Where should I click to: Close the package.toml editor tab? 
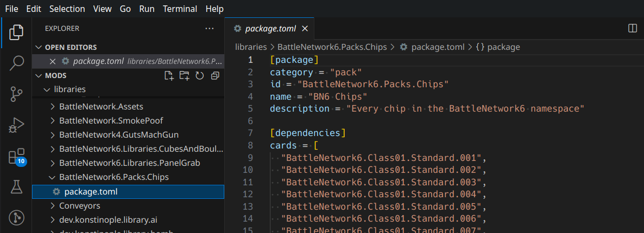[305, 29]
